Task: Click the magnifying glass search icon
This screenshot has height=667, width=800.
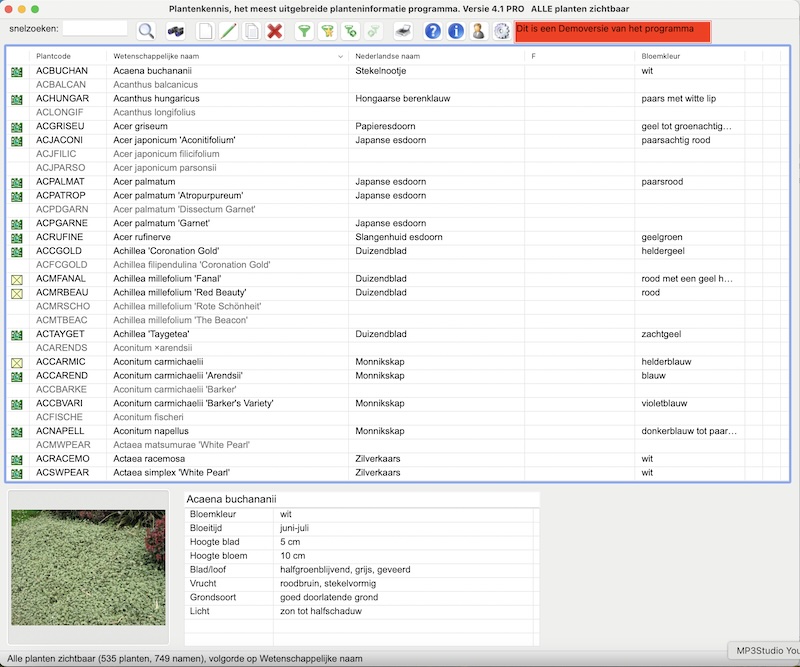Action: [x=146, y=31]
